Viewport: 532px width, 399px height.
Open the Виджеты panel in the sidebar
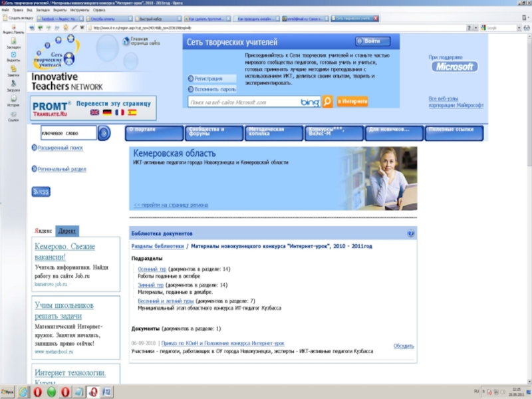point(13,57)
